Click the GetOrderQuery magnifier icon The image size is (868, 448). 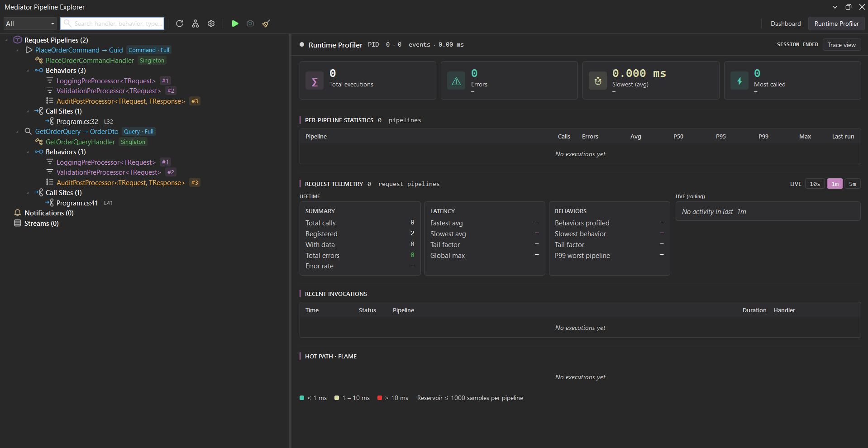click(28, 131)
